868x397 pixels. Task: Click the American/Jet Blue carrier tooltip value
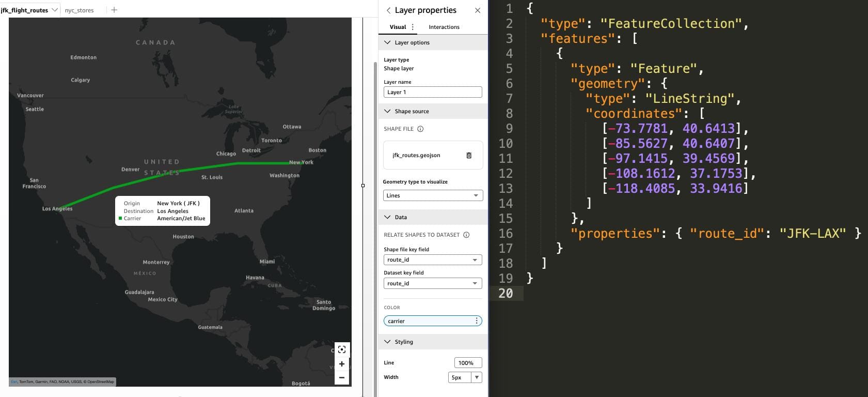[181, 219]
